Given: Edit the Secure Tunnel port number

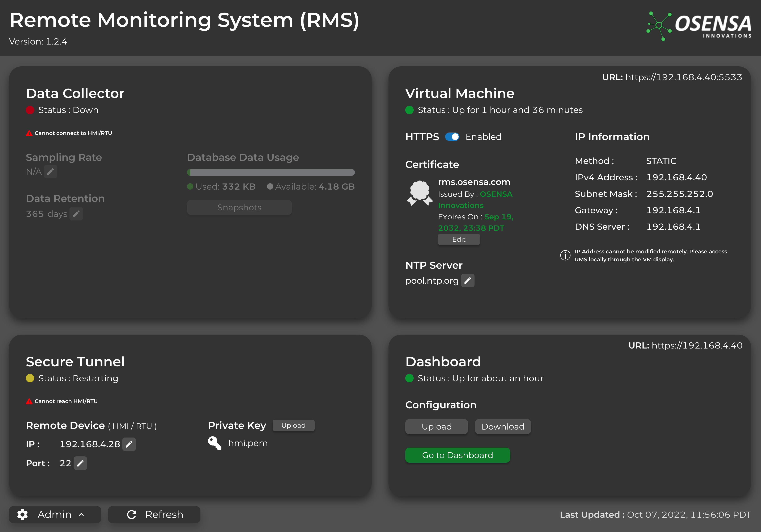Looking at the screenshot, I should [x=80, y=463].
